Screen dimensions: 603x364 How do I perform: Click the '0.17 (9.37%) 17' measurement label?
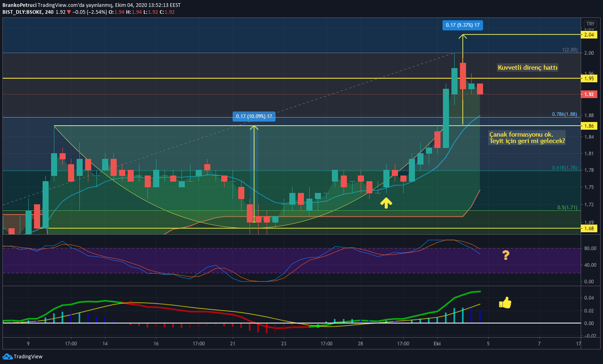tap(463, 25)
